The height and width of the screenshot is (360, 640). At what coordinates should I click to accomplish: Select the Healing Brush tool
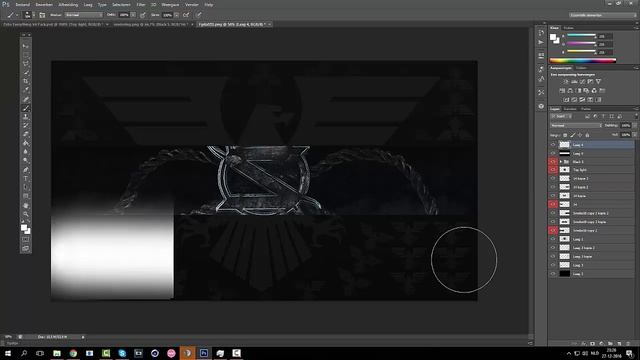tap(26, 99)
